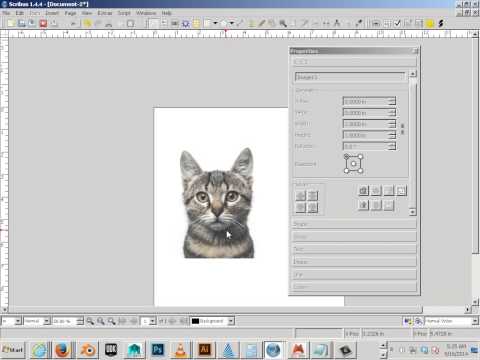Open the Extras menu
The height and width of the screenshot is (360, 480).
pyautogui.click(x=105, y=13)
